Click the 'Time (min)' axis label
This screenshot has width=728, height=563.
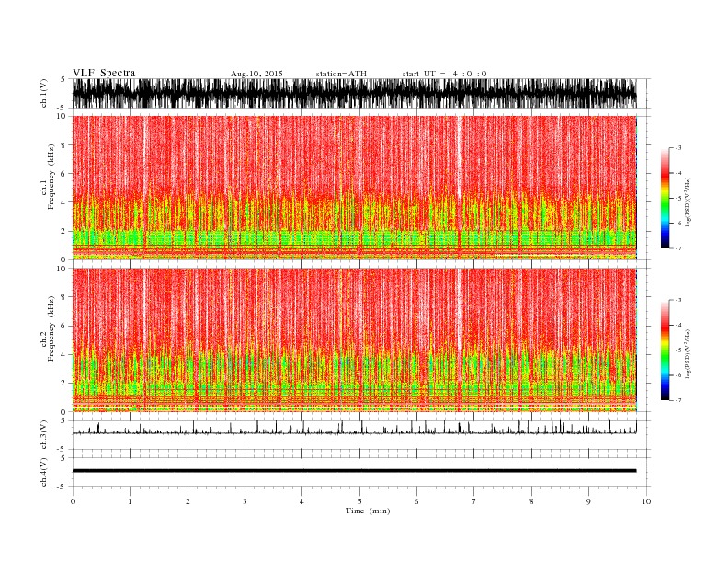coord(368,511)
